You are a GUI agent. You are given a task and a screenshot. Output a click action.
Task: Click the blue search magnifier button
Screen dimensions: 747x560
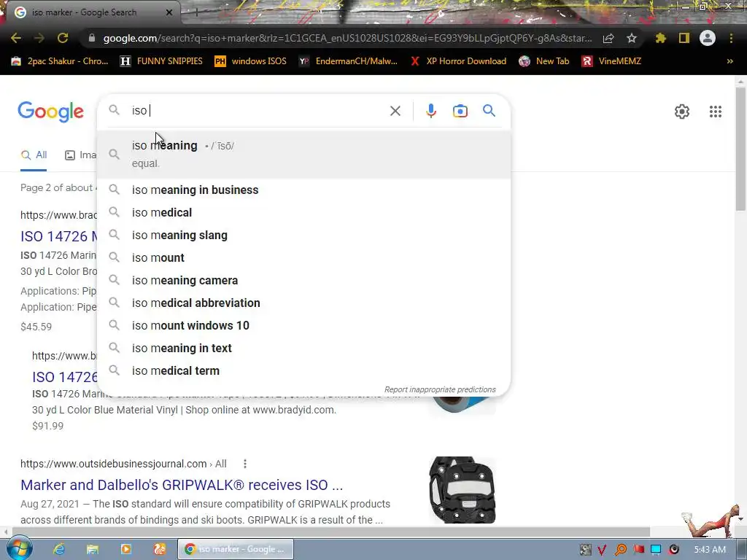pyautogui.click(x=489, y=111)
